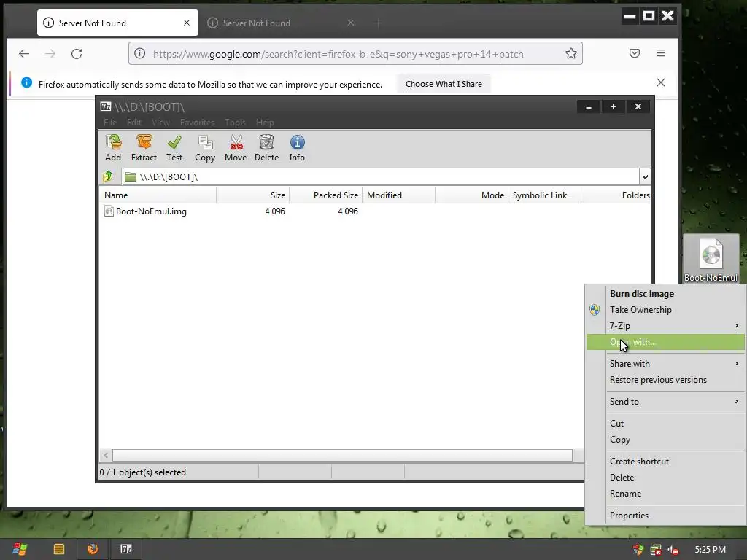This screenshot has height=560, width=747.
Task: Open the File menu in 7-Zip
Action: point(110,122)
